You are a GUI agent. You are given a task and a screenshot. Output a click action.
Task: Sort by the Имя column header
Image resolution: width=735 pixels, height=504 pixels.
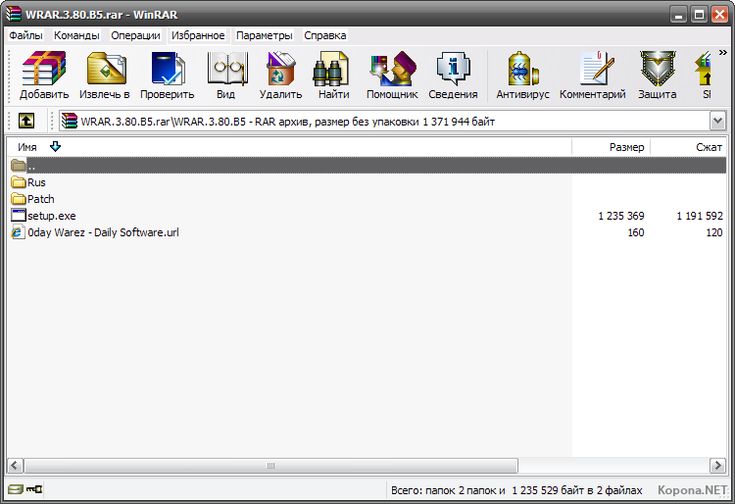click(290, 147)
